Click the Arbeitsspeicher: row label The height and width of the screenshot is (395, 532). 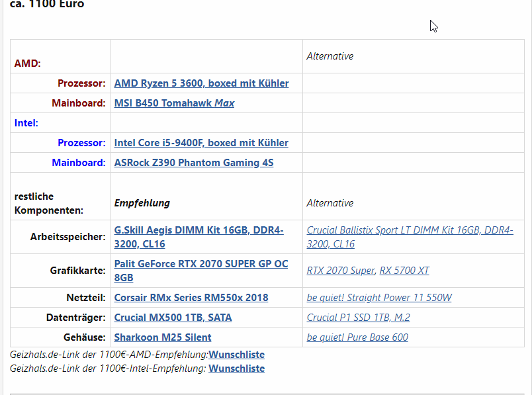[68, 236]
